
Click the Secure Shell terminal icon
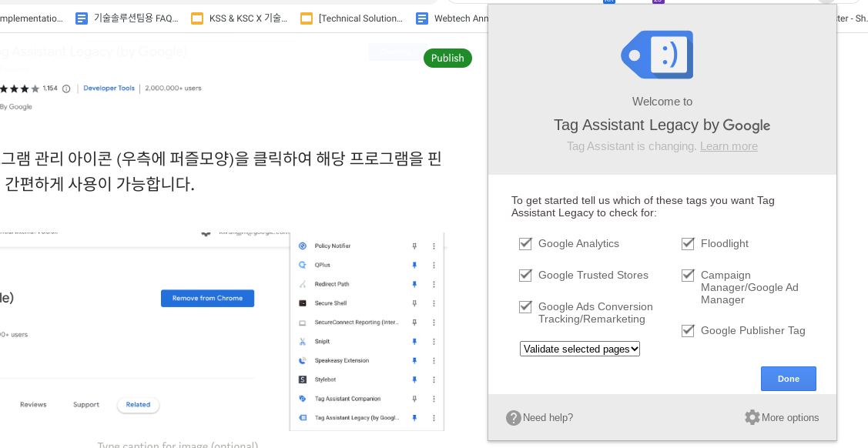[302, 303]
